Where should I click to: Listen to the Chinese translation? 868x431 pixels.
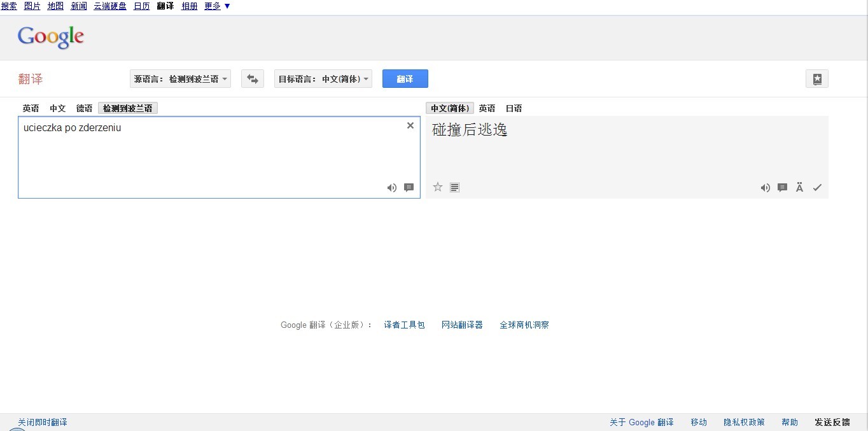click(x=766, y=187)
